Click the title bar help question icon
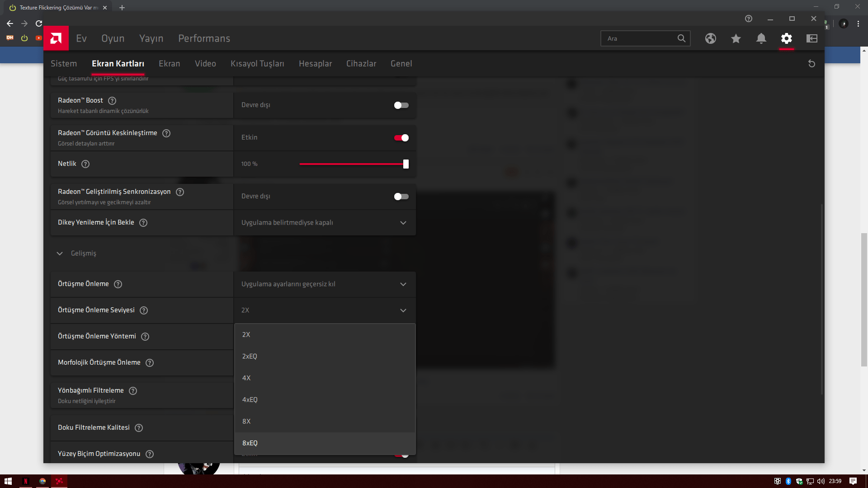This screenshot has height=488, width=868. [749, 19]
